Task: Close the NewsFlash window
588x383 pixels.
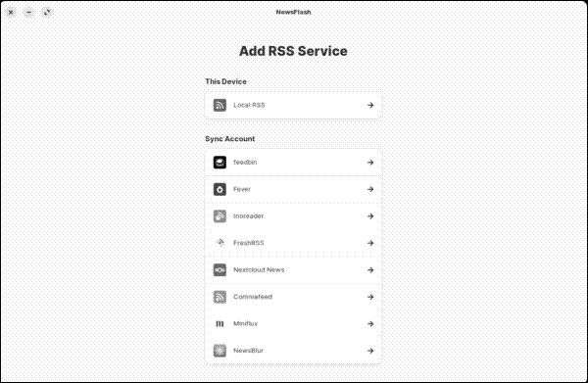Action: 11,12
